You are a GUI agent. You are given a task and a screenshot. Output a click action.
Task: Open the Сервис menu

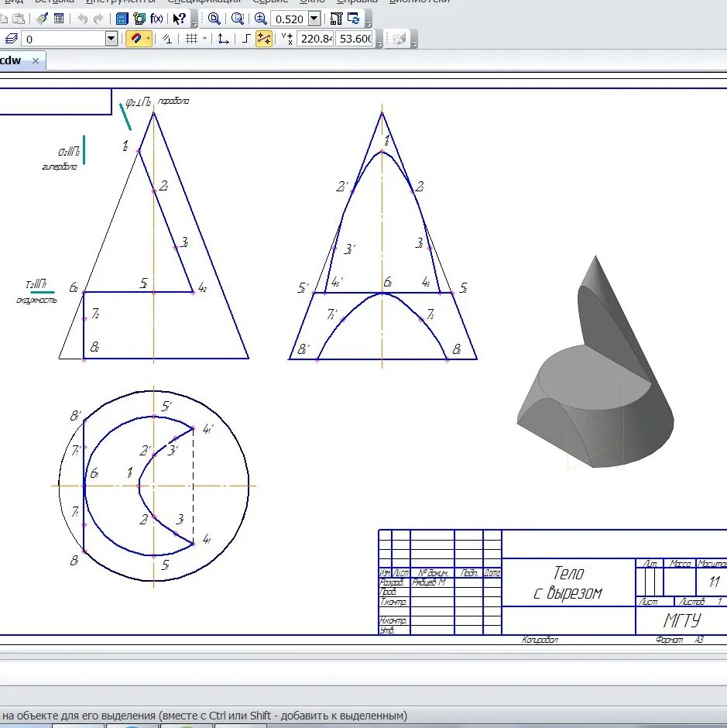tap(270, 2)
